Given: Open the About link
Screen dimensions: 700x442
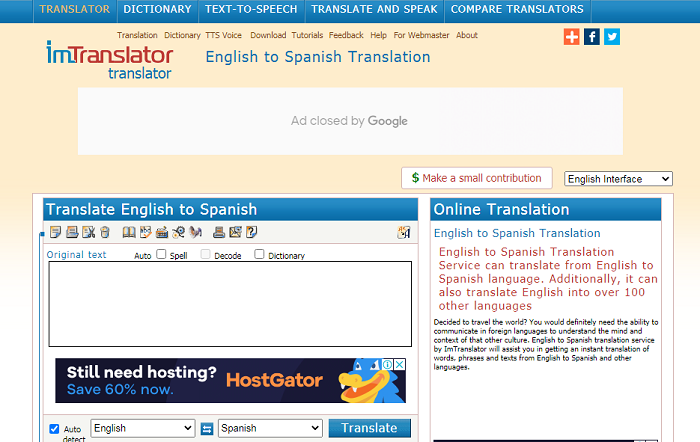Looking at the screenshot, I should click(x=467, y=35).
